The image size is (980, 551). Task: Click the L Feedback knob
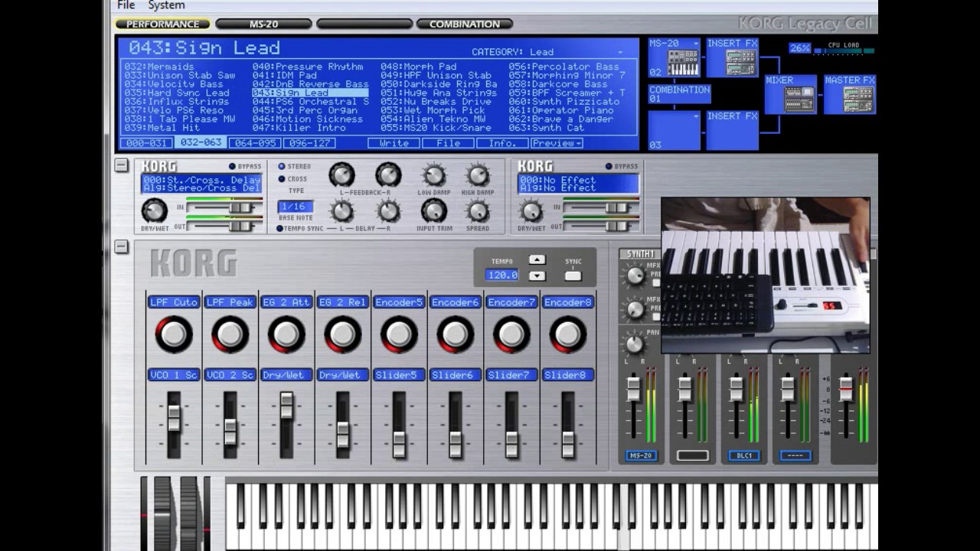pyautogui.click(x=342, y=175)
